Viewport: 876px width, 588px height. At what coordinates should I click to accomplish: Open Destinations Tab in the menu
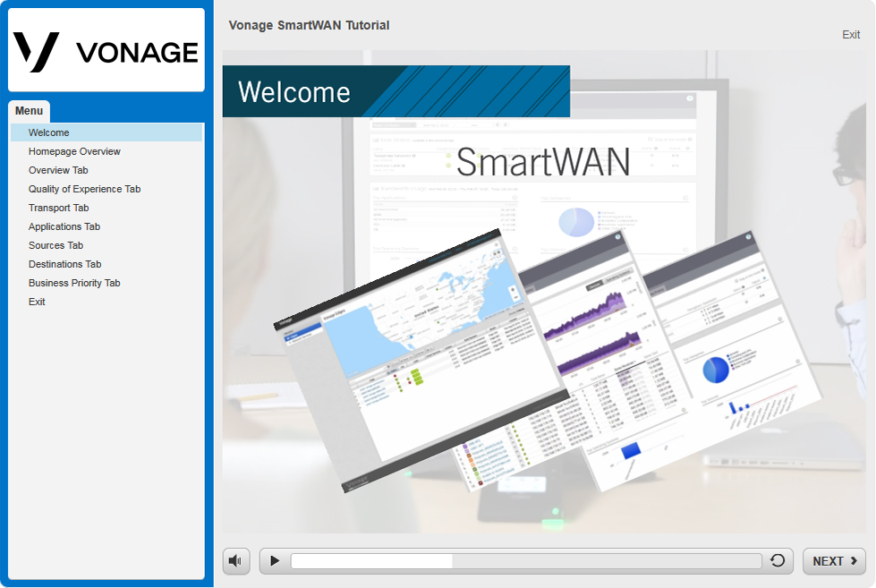pyautogui.click(x=106, y=264)
